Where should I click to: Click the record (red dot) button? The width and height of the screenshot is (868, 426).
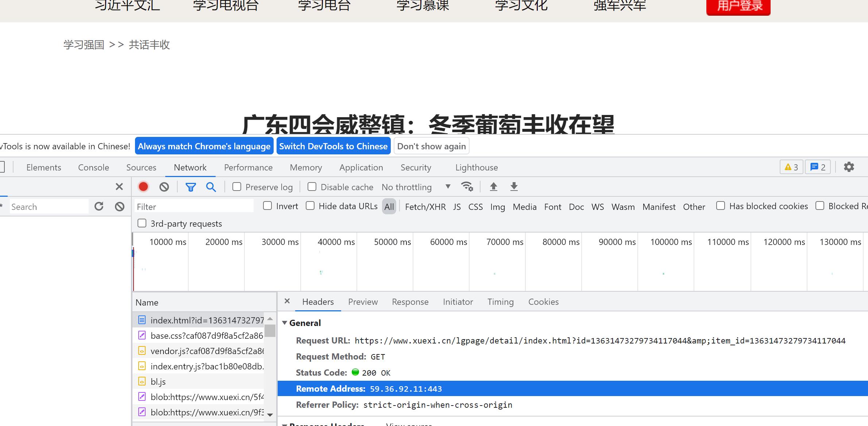click(x=143, y=187)
